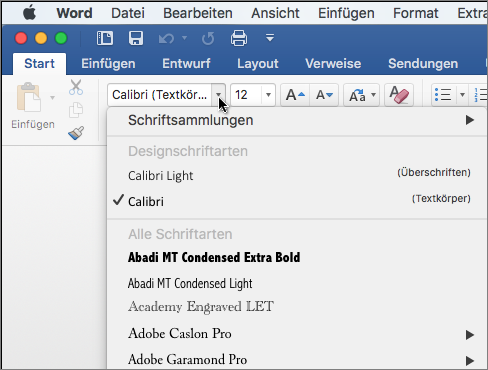
Task: Collapse the font name dropdown arrow
Action: tap(218, 95)
